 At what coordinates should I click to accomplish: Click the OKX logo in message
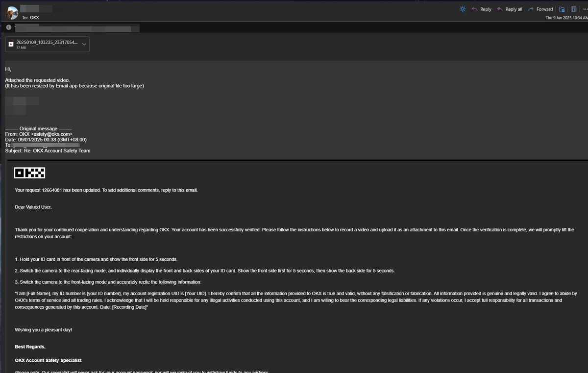pyautogui.click(x=30, y=173)
